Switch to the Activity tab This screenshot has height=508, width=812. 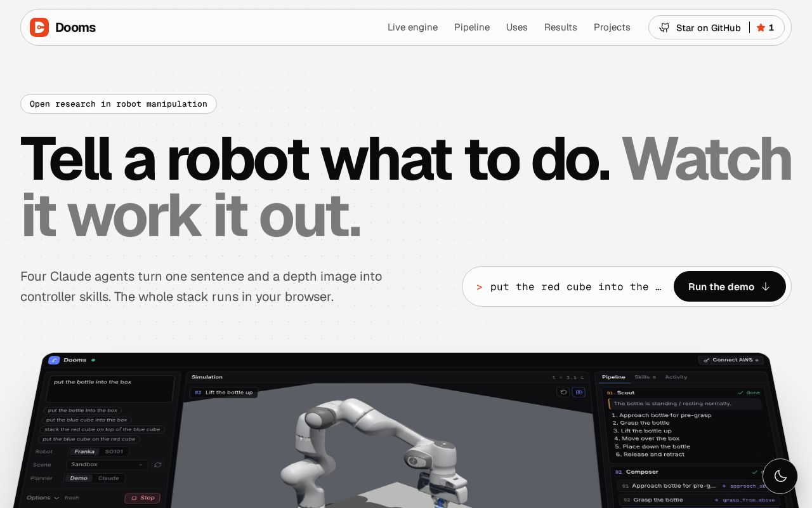(676, 377)
